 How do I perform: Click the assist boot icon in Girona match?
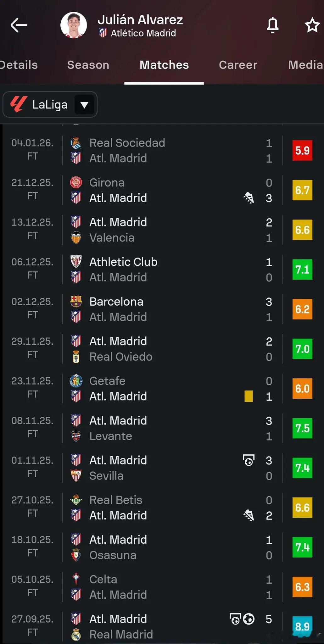click(x=249, y=198)
